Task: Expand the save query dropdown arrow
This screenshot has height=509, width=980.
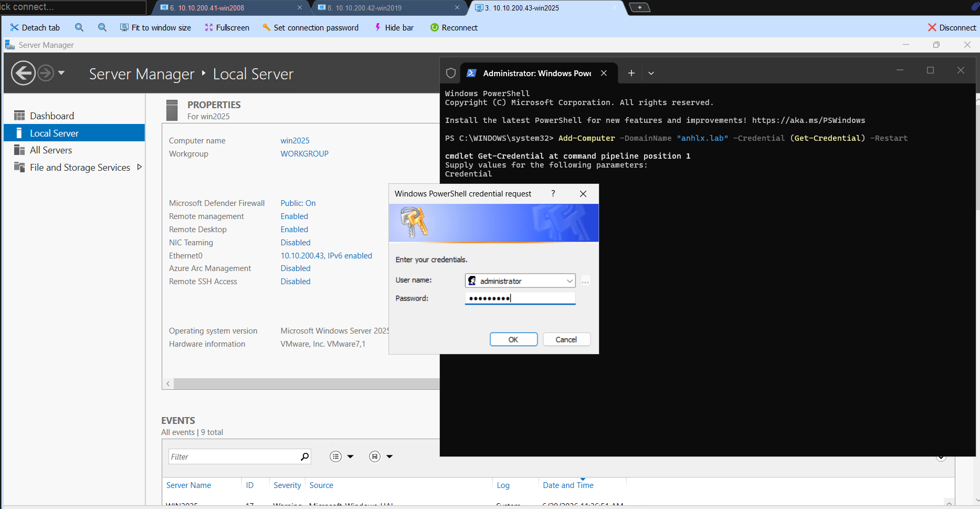Action: (389, 456)
